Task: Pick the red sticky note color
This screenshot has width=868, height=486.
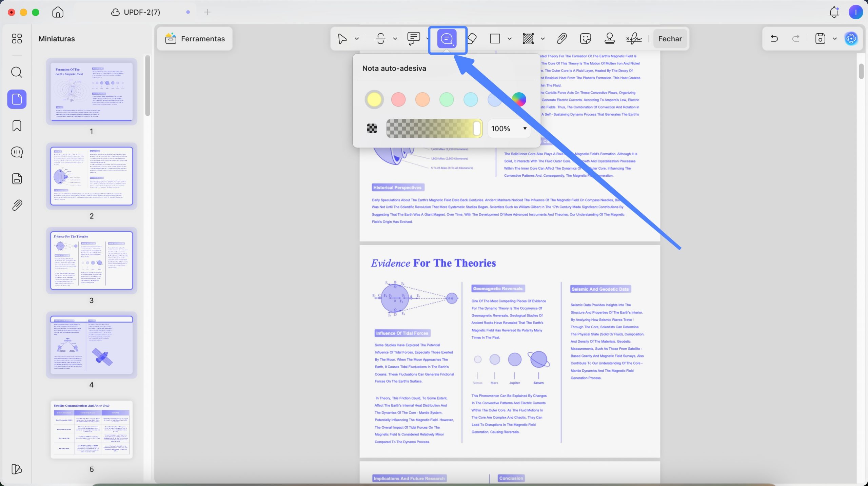Action: [x=398, y=99]
